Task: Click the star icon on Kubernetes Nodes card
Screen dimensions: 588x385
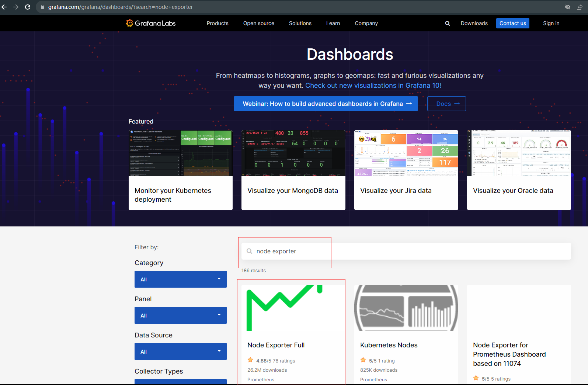Action: coord(363,360)
